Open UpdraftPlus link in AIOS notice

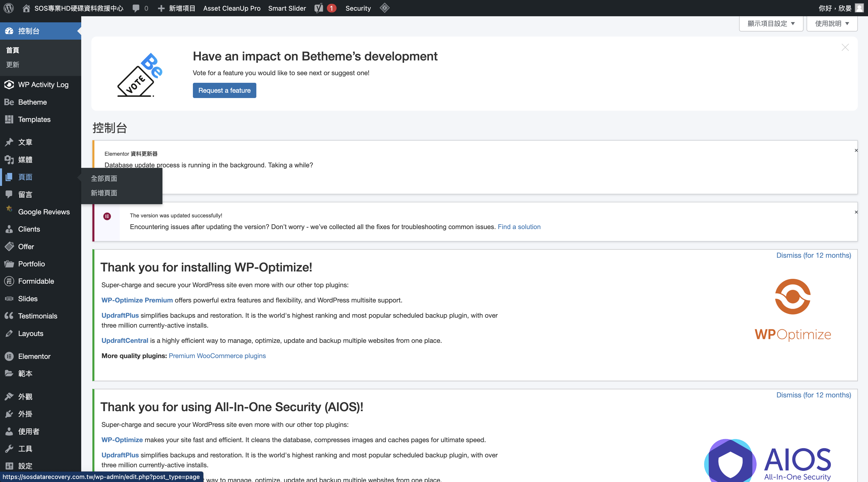[120, 455]
